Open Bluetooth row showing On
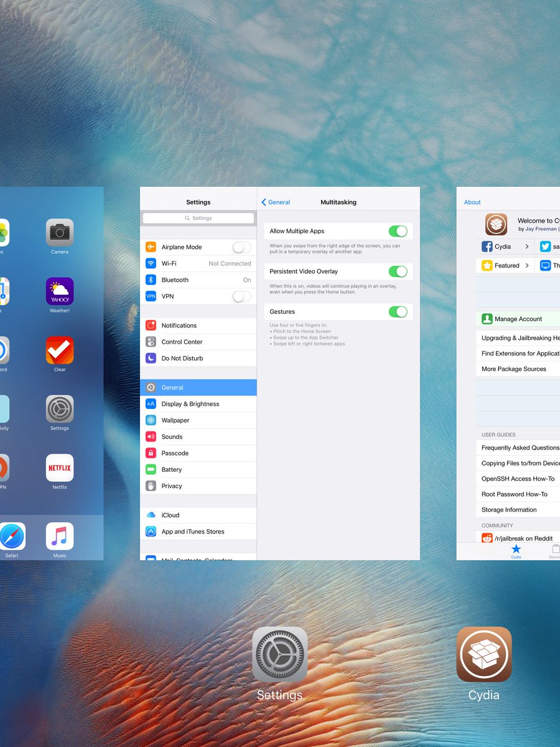Screen dimensions: 560x747 pyautogui.click(x=198, y=280)
